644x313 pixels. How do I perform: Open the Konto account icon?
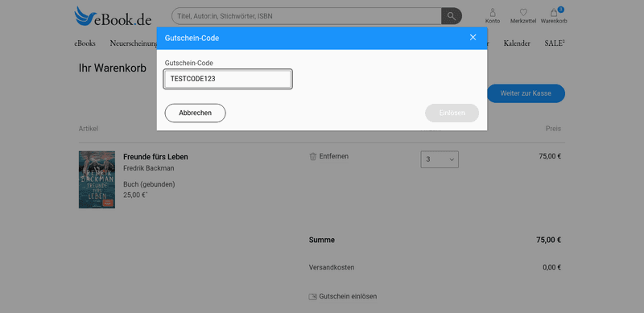point(493,16)
